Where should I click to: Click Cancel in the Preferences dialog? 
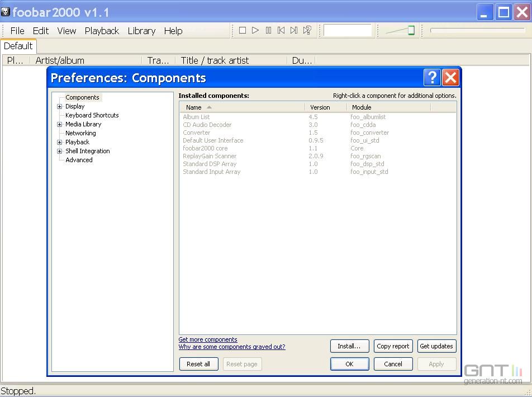(393, 364)
